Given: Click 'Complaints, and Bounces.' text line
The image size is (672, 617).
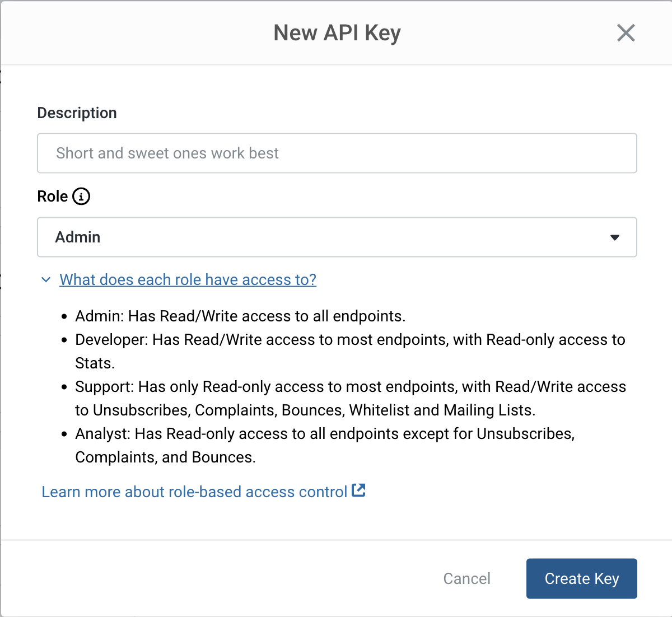Looking at the screenshot, I should click(165, 457).
